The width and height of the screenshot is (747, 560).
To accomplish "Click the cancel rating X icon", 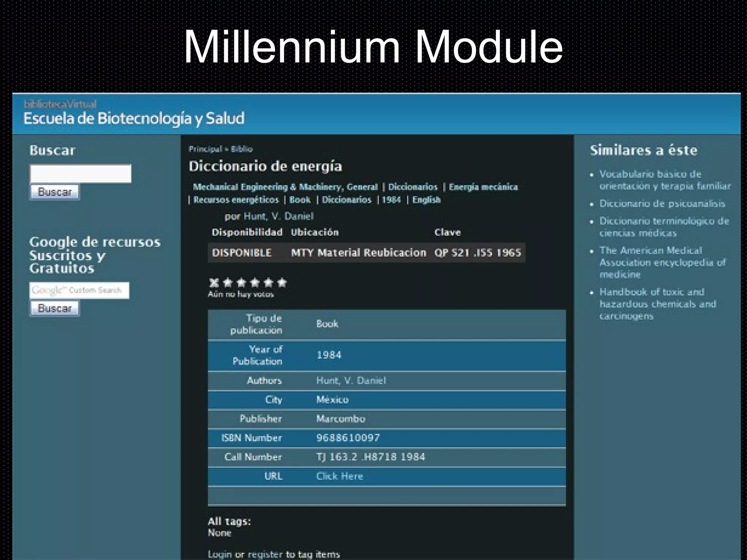I will tap(214, 283).
